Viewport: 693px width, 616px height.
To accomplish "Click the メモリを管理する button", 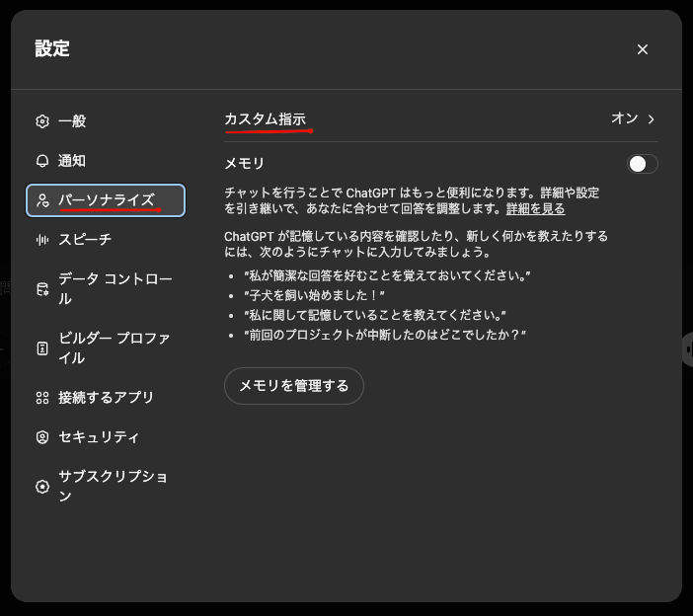I will coord(294,386).
